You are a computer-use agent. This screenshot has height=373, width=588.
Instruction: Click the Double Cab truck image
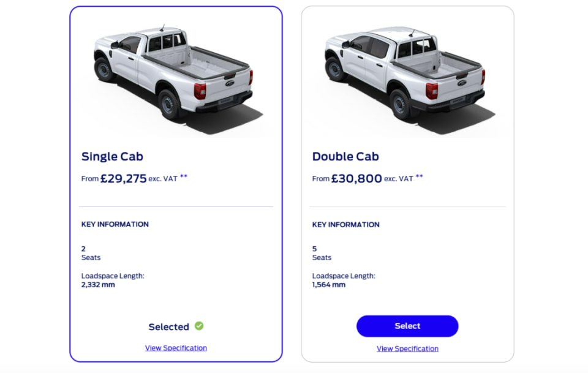pyautogui.click(x=405, y=78)
